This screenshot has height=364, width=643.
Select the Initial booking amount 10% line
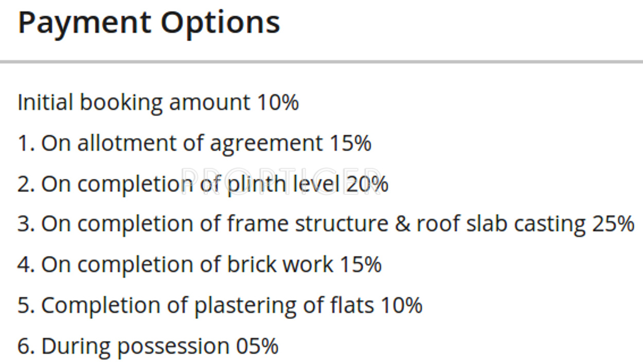(x=158, y=102)
